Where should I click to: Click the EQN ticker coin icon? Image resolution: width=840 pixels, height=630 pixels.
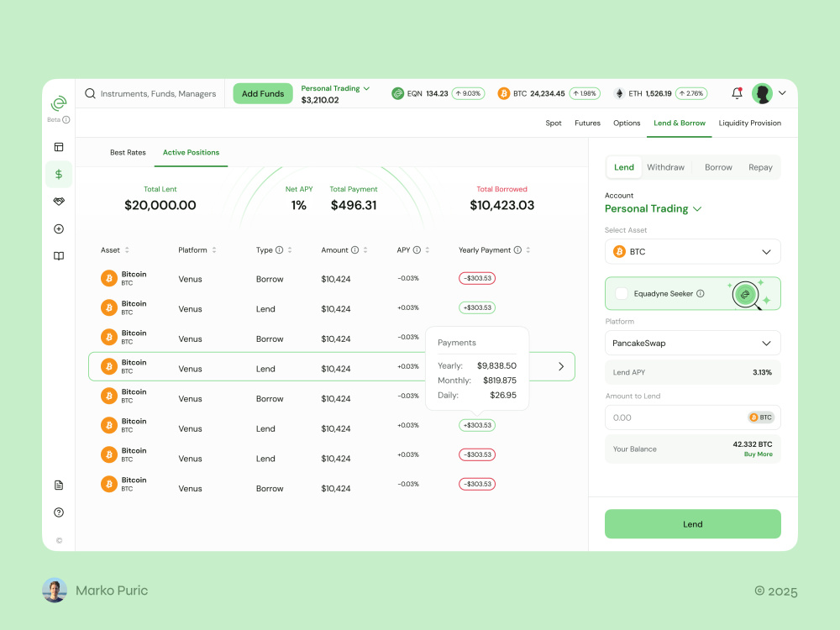pyautogui.click(x=397, y=93)
